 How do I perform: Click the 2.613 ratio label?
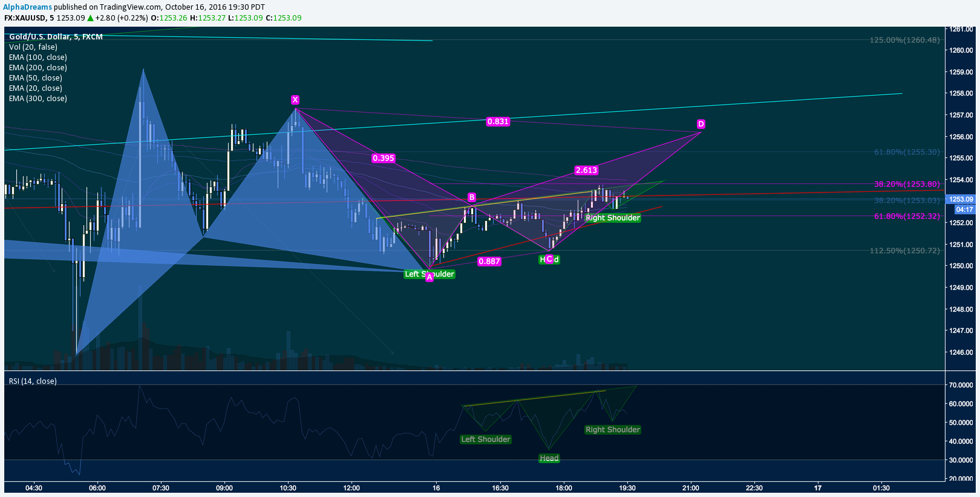tap(587, 170)
